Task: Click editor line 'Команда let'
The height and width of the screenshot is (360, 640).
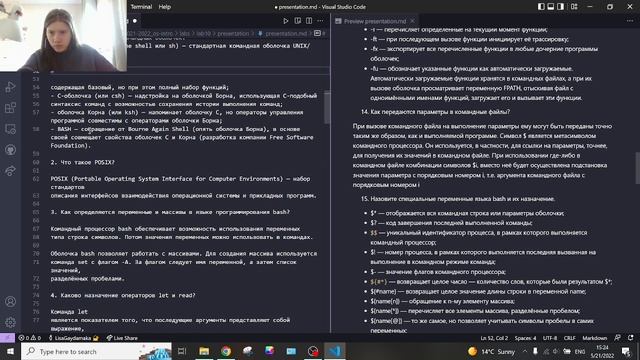Action: click(69, 311)
